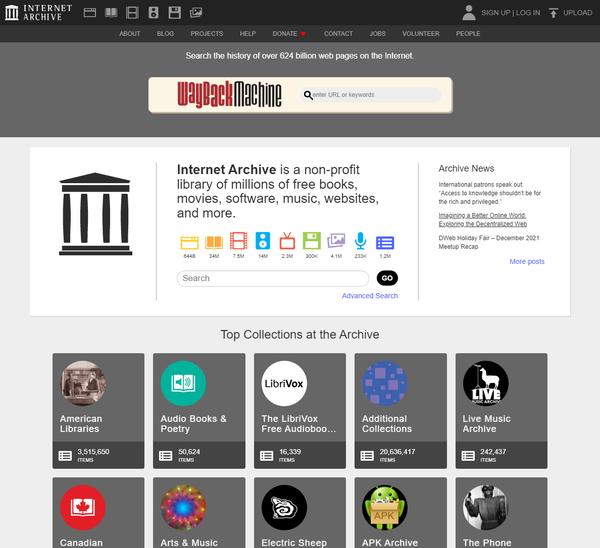Click the Live Music Archive title text
This screenshot has width=600, height=548.
tap(486, 424)
